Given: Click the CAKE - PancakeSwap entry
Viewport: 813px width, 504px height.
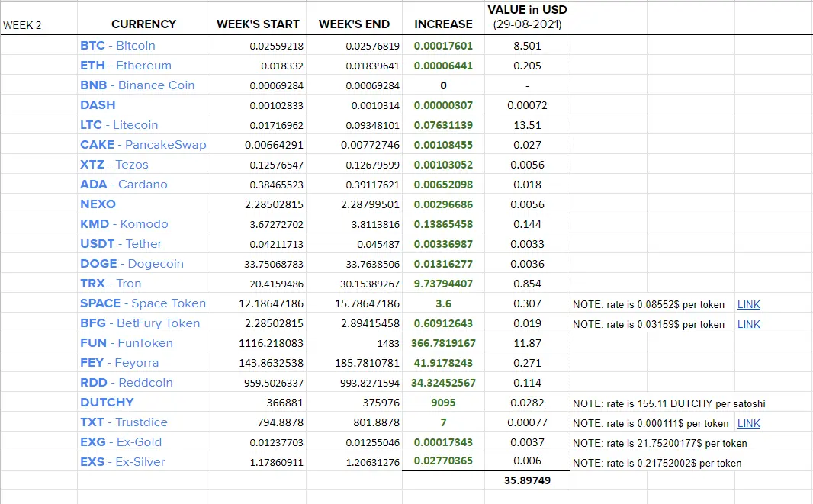Looking at the screenshot, I should pos(143,145).
